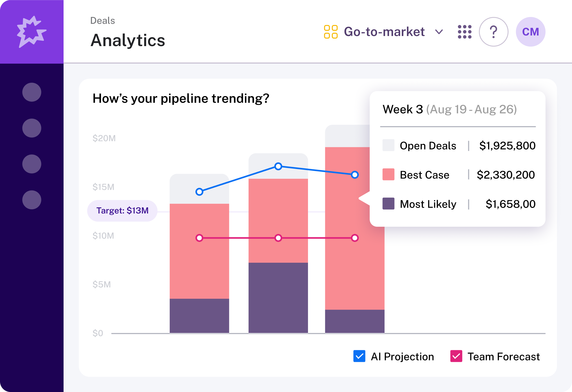572x392 pixels.
Task: Select the first sidebar navigation icon
Action: (32, 92)
